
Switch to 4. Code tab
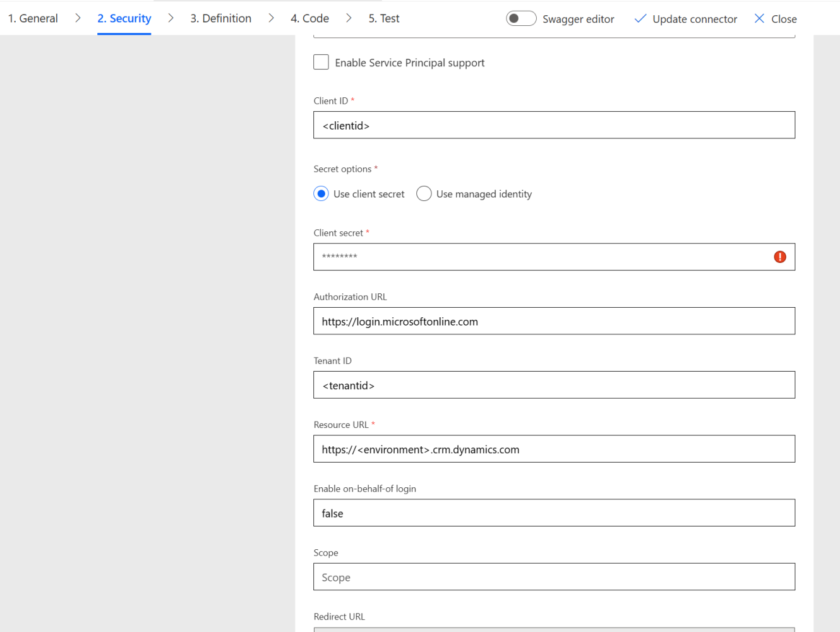coord(309,18)
